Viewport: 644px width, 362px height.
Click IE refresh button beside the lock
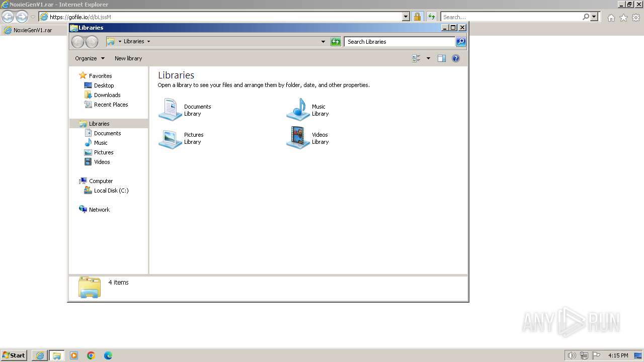(431, 17)
